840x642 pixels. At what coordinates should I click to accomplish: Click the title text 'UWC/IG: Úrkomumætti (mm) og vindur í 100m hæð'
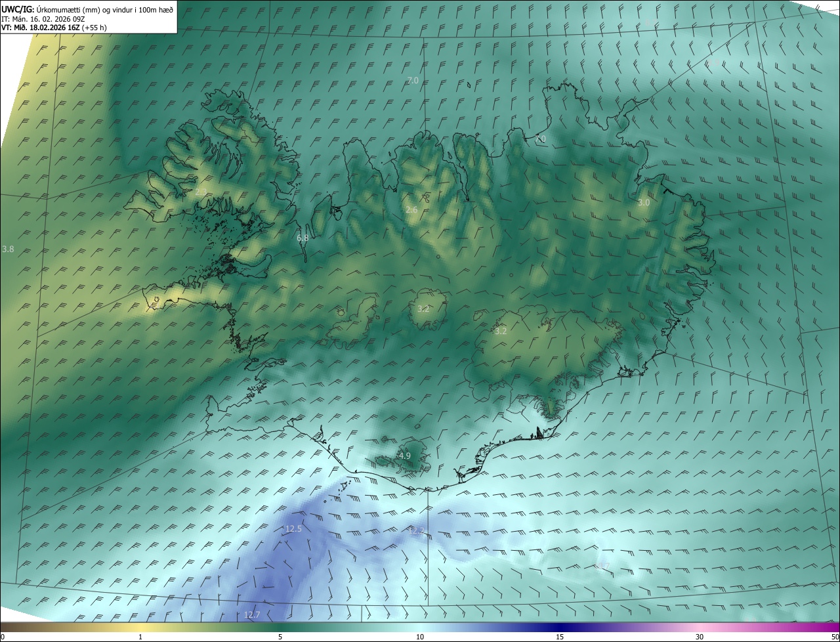point(87,9)
